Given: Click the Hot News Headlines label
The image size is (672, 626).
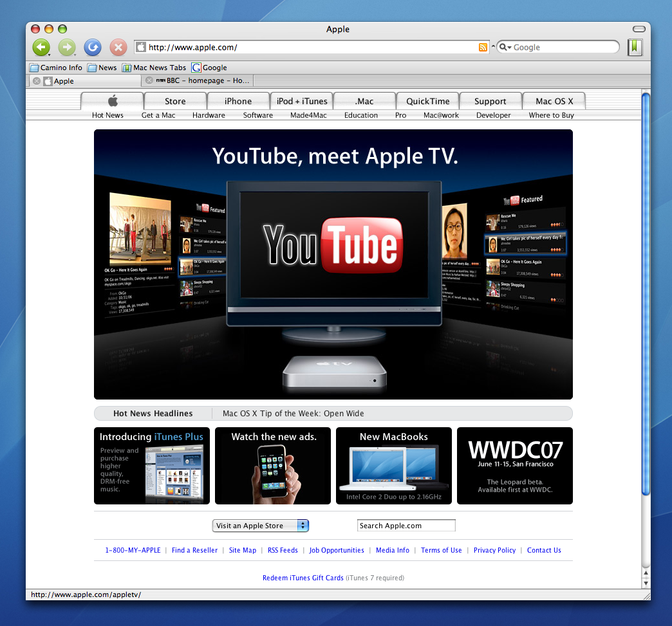Looking at the screenshot, I should coord(153,414).
